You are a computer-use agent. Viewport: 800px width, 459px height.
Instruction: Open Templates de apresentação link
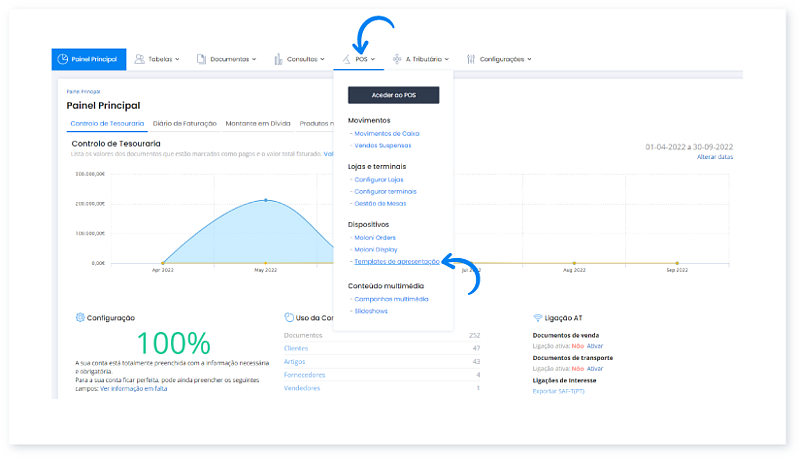(395, 261)
